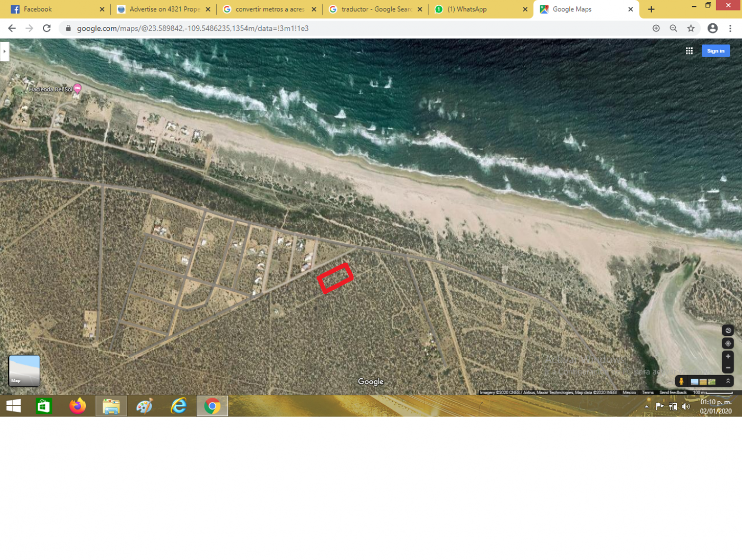Toggle the 3D globe view button
The height and width of the screenshot is (560, 742).
pos(728,331)
